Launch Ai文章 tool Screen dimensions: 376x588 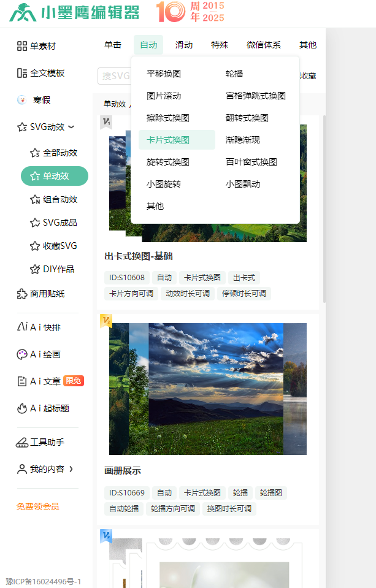click(x=50, y=381)
